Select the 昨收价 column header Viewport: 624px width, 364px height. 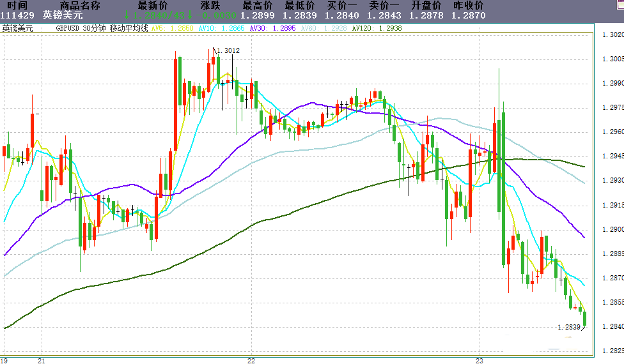(468, 5)
